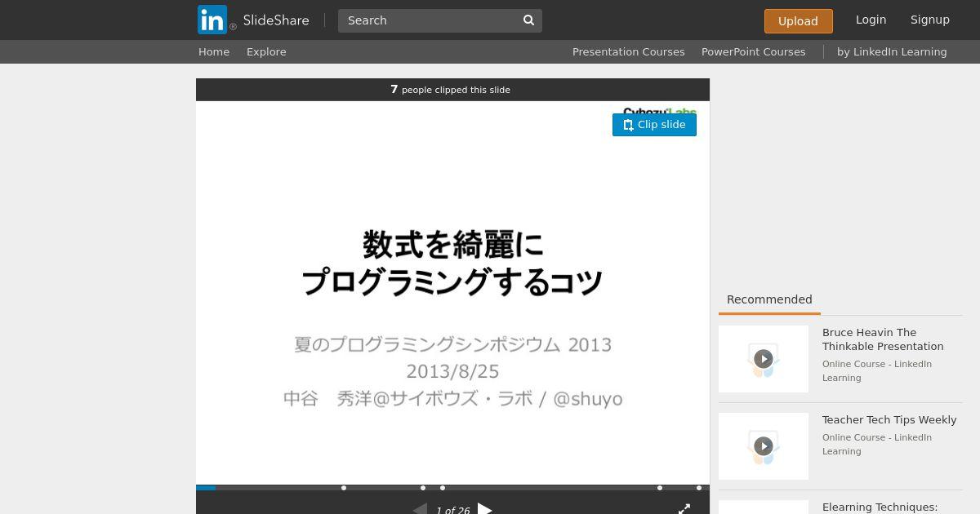980x514 pixels.
Task: Open the PowerPoint Courses link
Action: point(753,51)
